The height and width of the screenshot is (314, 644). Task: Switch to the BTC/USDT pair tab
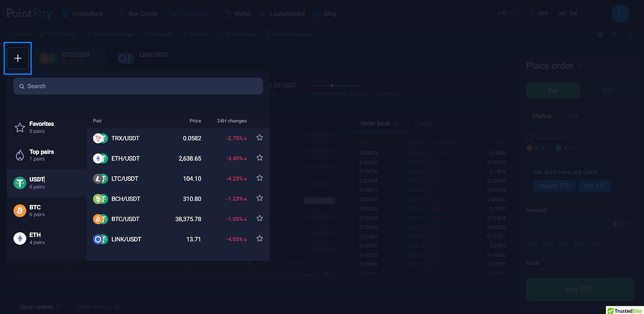coord(70,58)
